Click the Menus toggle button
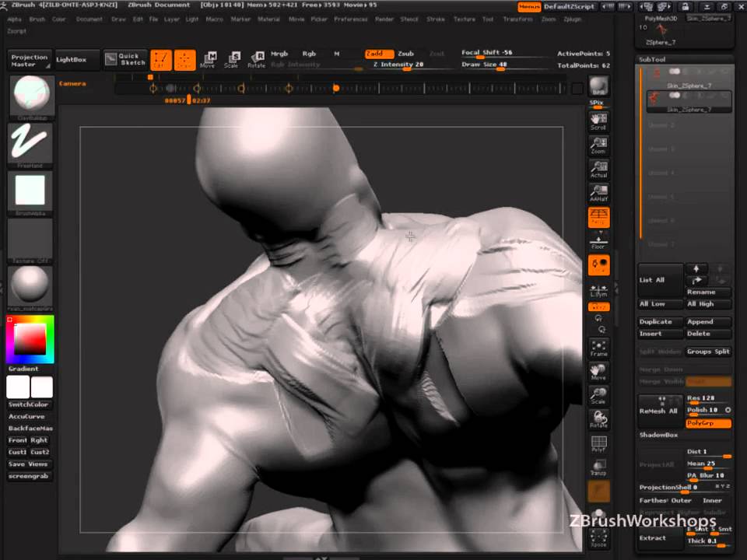This screenshot has width=747, height=560. [529, 7]
